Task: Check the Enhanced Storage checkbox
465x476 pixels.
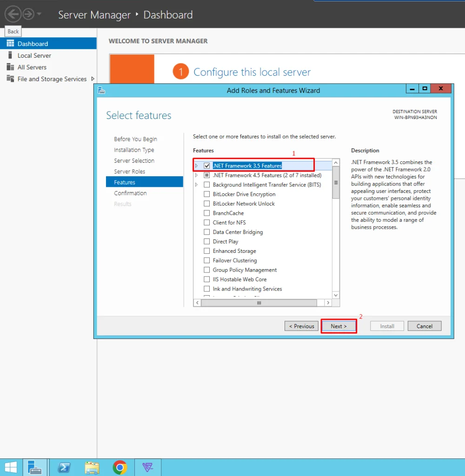Action: (207, 251)
